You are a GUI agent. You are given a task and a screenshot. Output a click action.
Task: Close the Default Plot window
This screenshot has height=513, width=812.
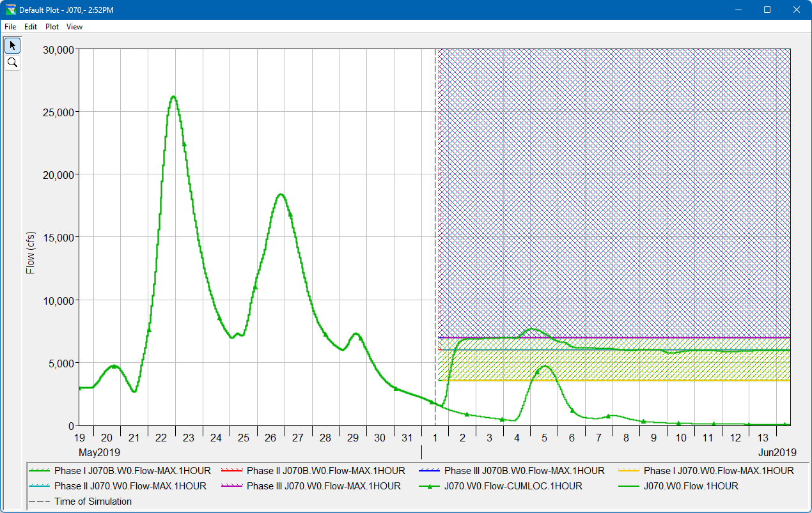797,10
